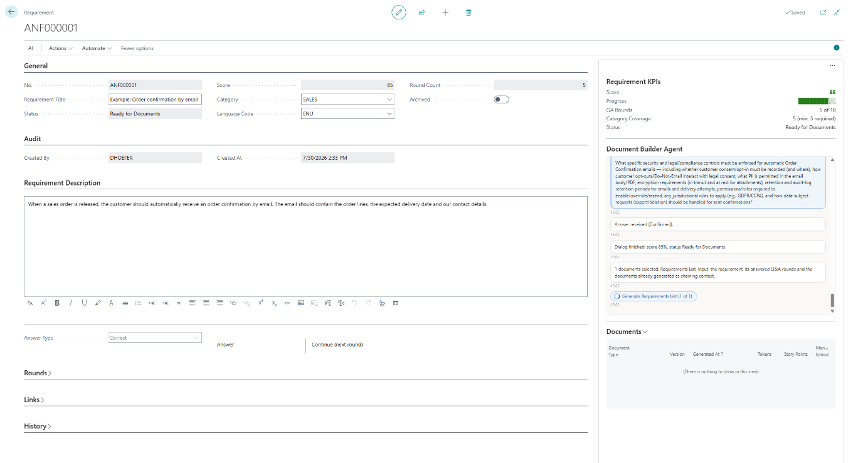This screenshot has width=868, height=463.
Task: Toggle the Archived switch
Action: tap(501, 99)
